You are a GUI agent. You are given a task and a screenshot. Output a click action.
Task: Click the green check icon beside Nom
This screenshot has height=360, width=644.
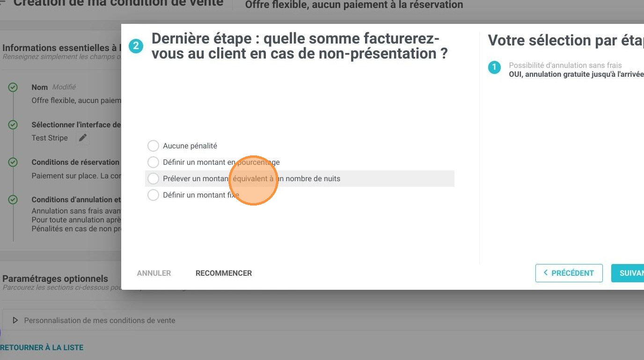[x=13, y=87]
